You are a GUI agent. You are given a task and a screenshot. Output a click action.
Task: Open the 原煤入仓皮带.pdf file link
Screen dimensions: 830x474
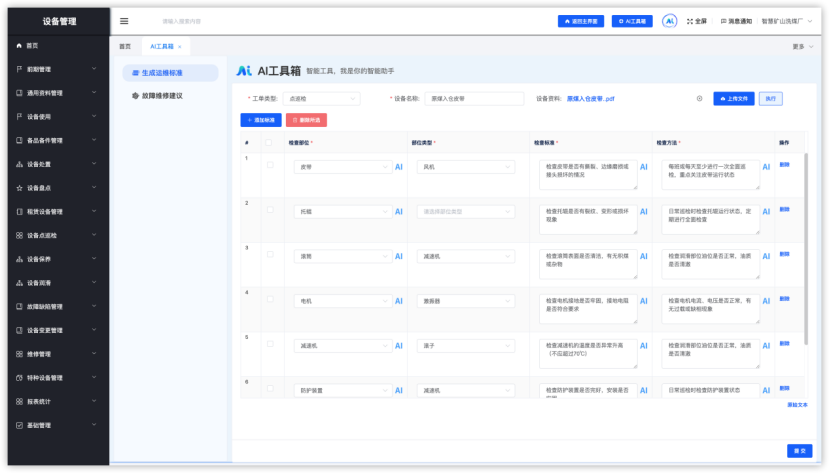[x=591, y=99]
